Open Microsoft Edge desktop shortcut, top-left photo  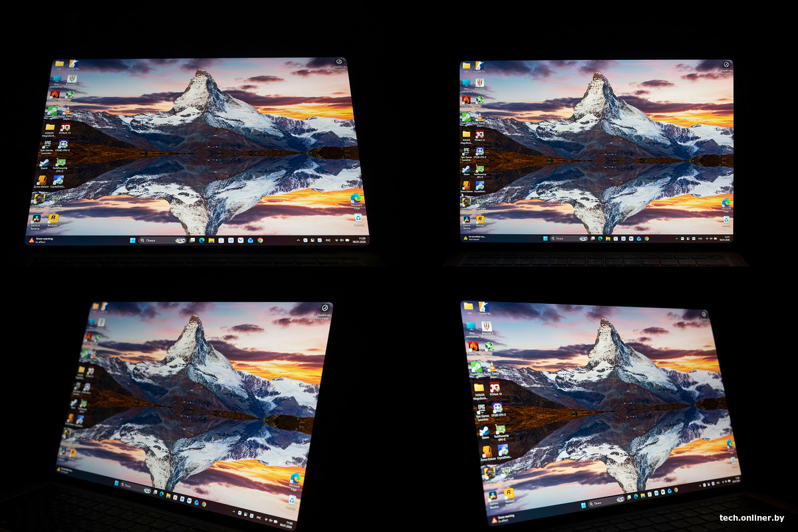coord(356,198)
